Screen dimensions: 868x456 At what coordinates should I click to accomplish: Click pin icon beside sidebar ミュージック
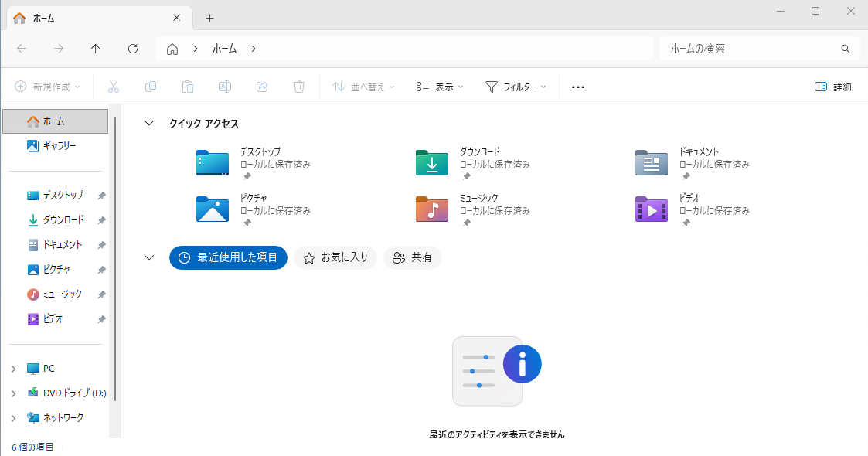(x=102, y=294)
